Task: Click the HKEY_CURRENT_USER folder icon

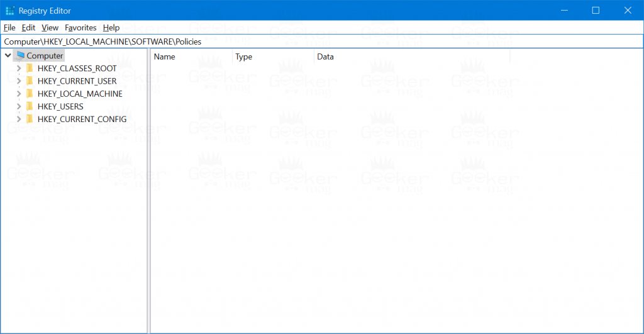Action: [x=30, y=81]
